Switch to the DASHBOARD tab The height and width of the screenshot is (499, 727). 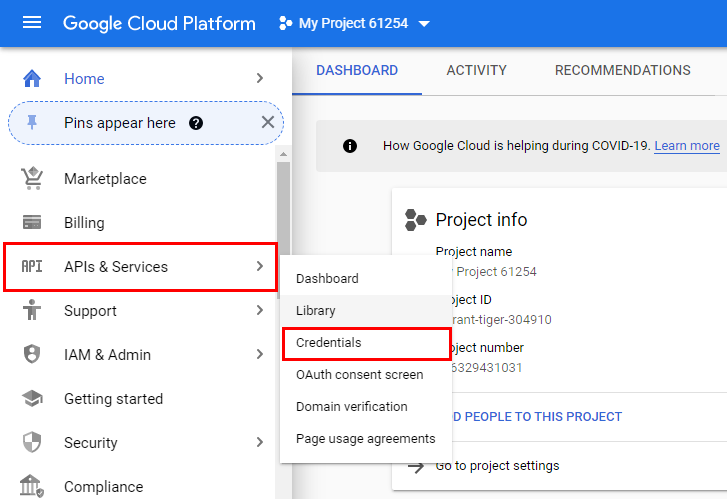[357, 70]
